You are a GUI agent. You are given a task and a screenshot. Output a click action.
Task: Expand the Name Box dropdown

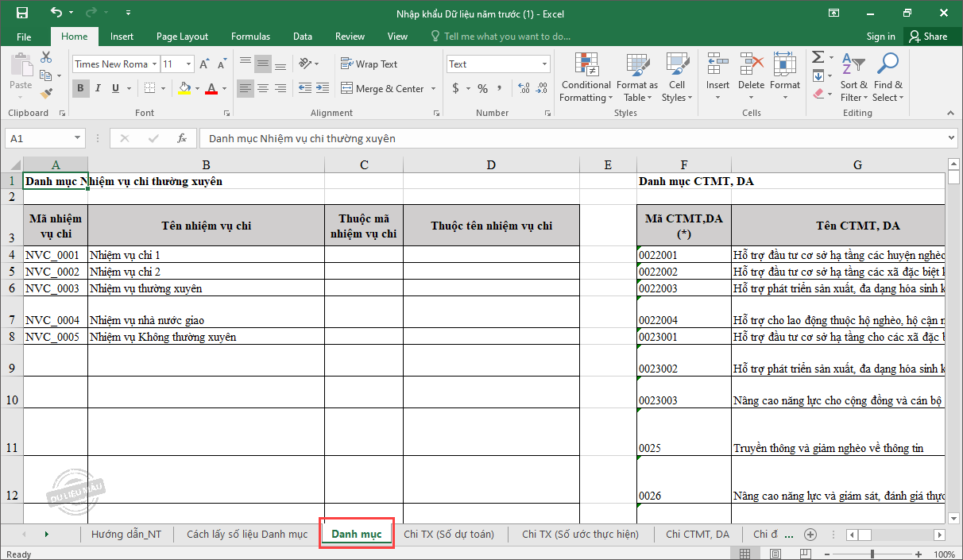pyautogui.click(x=77, y=138)
